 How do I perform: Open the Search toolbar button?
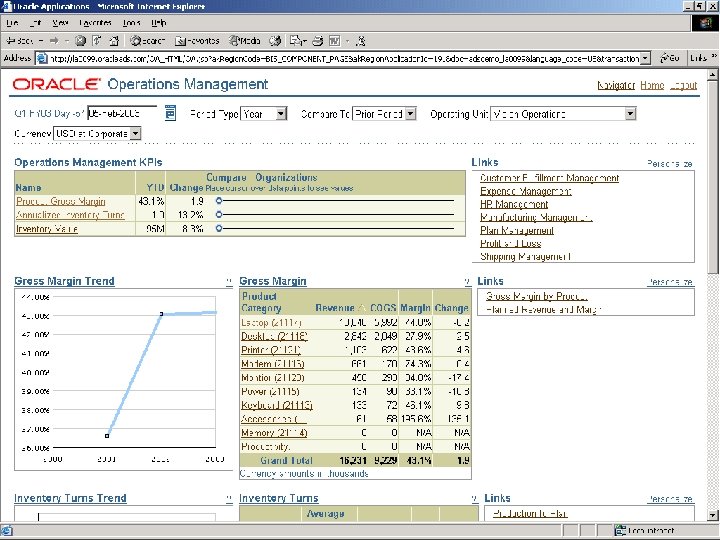(147, 41)
